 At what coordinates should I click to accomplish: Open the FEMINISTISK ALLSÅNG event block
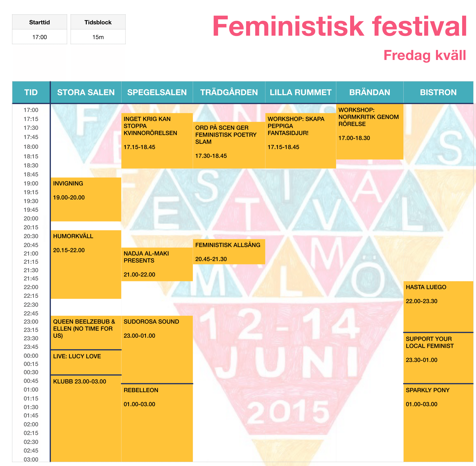[x=229, y=252]
